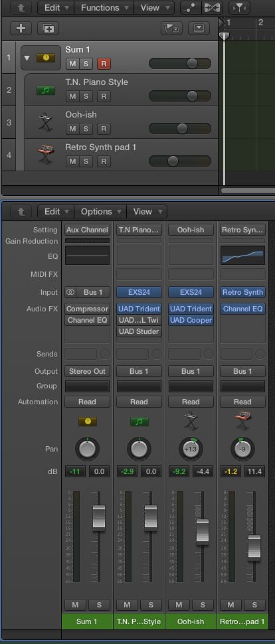Click the Ooh-ish track keyboard stand icon
The height and width of the screenshot is (644, 275).
[x=45, y=122]
